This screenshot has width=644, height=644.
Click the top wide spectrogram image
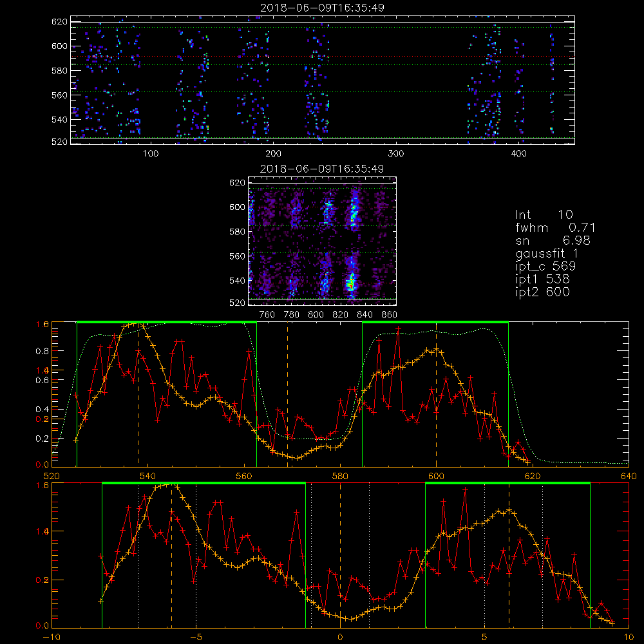click(323, 80)
